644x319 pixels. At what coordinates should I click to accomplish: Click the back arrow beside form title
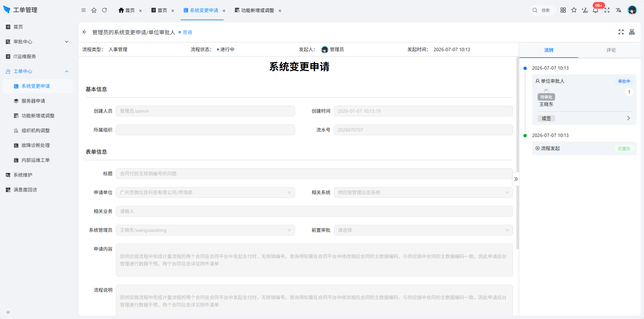pyautogui.click(x=85, y=32)
